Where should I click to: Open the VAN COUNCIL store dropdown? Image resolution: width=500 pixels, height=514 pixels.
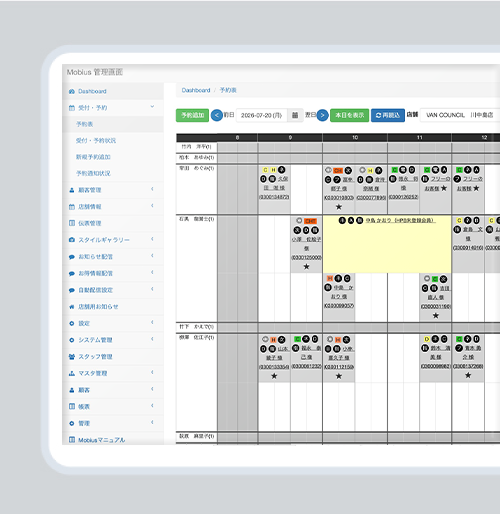[460, 115]
